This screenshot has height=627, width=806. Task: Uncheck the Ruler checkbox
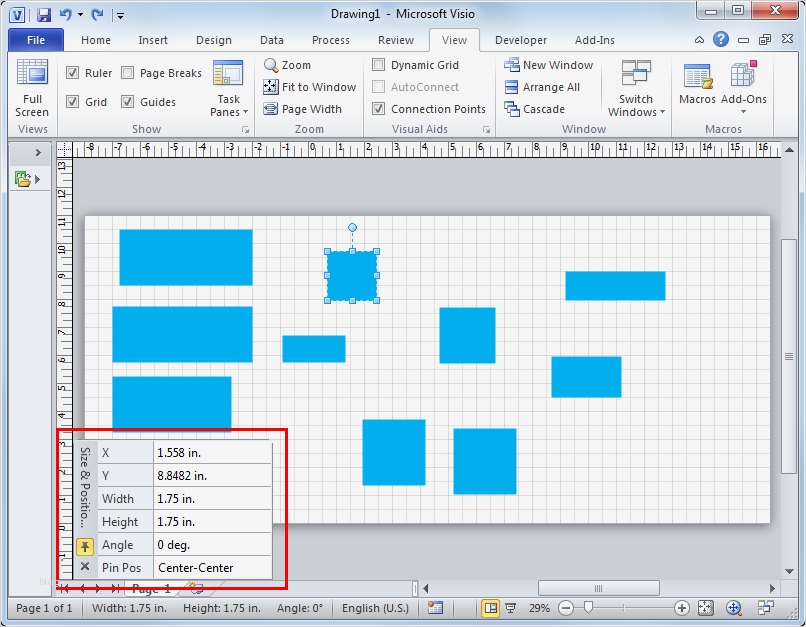click(72, 72)
